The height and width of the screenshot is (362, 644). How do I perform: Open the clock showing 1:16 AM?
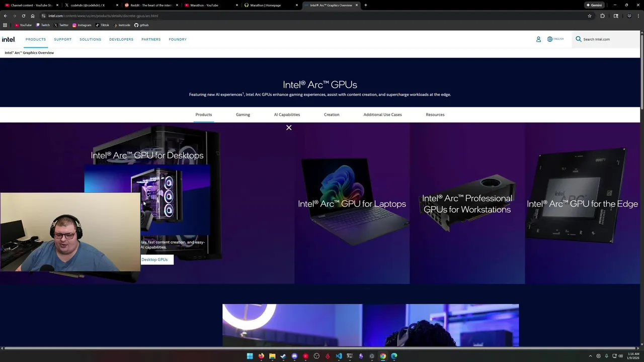pyautogui.click(x=633, y=356)
